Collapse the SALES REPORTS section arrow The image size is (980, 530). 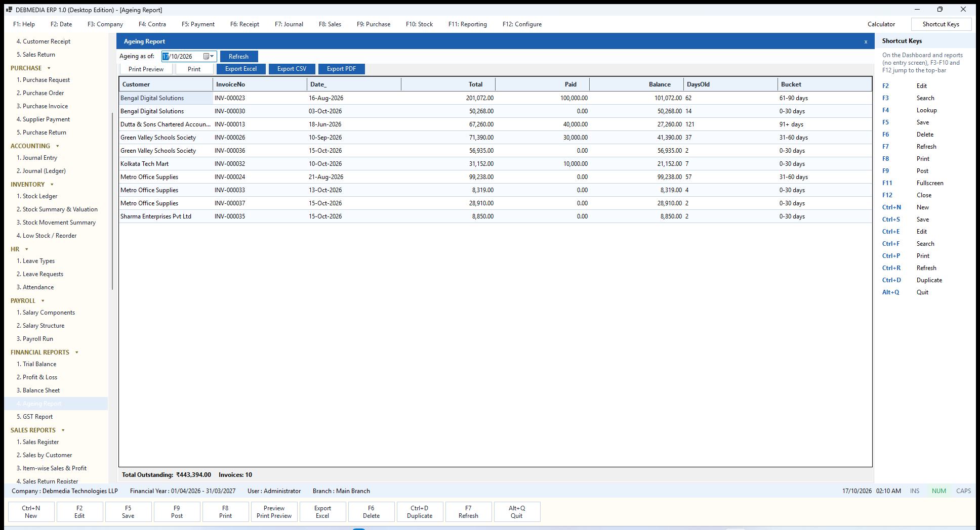coord(63,430)
